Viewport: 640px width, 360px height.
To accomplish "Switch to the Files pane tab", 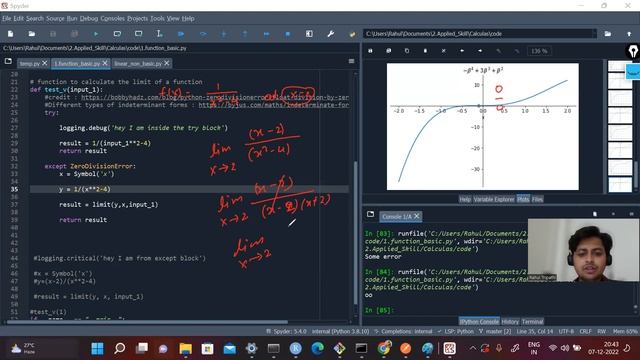I will 537,199.
